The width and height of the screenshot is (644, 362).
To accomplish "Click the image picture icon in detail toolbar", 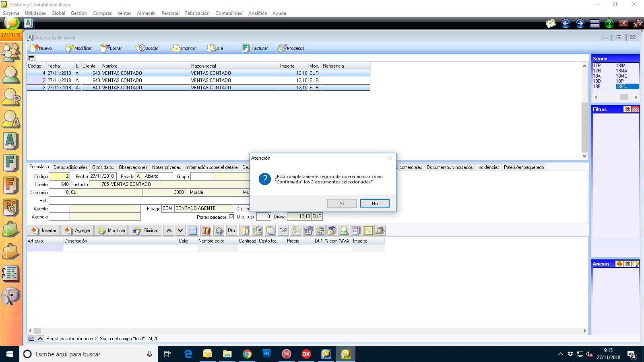I will [368, 230].
